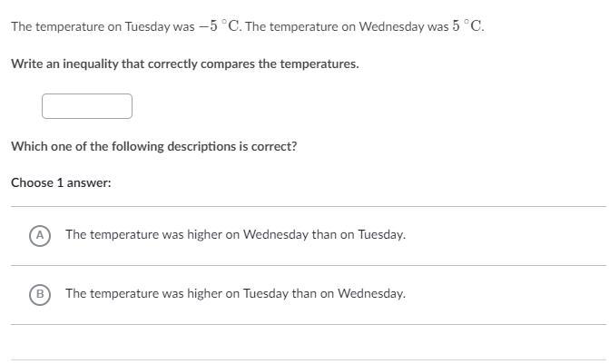Click the word 'inequality' in the bold prompt
This screenshot has height=364, width=609.
(x=91, y=64)
